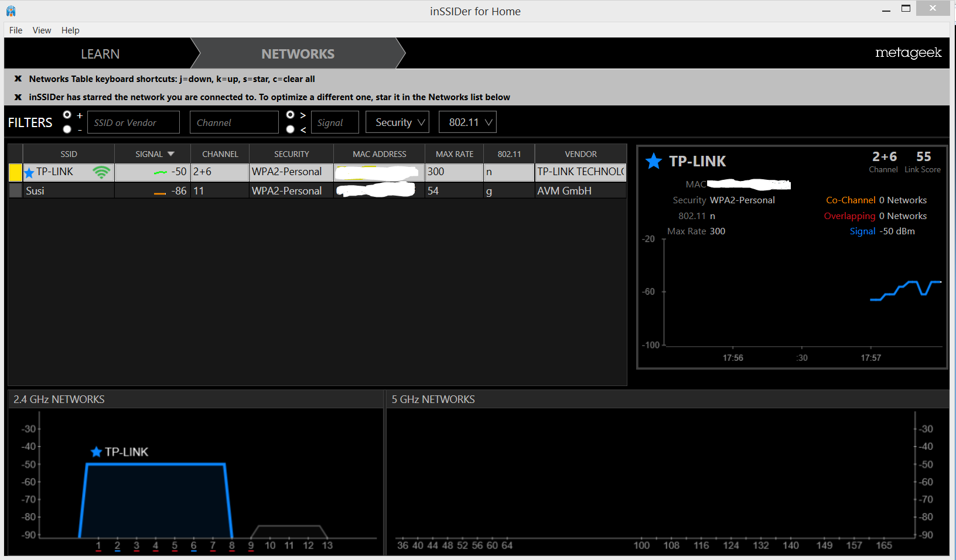
Task: Click the -86 signal value of Susi
Action: [x=179, y=190]
